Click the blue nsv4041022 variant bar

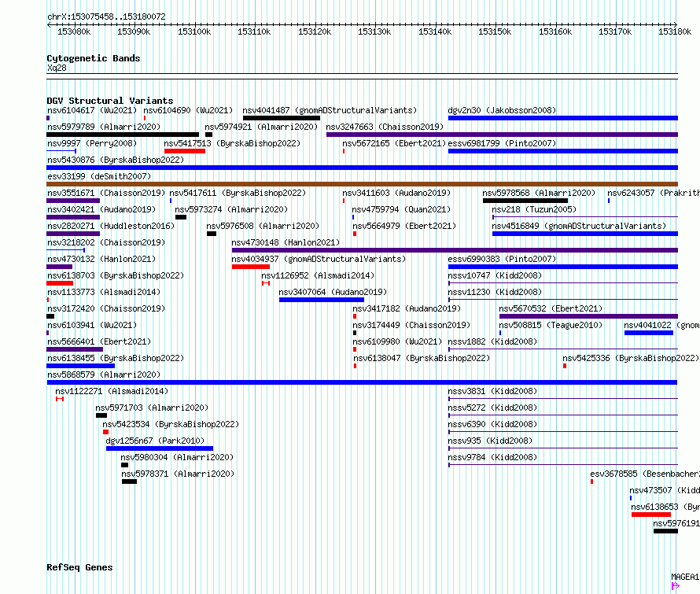click(x=649, y=333)
